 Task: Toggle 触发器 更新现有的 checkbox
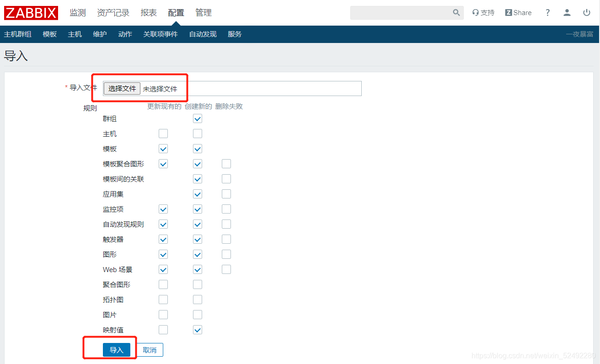point(163,239)
